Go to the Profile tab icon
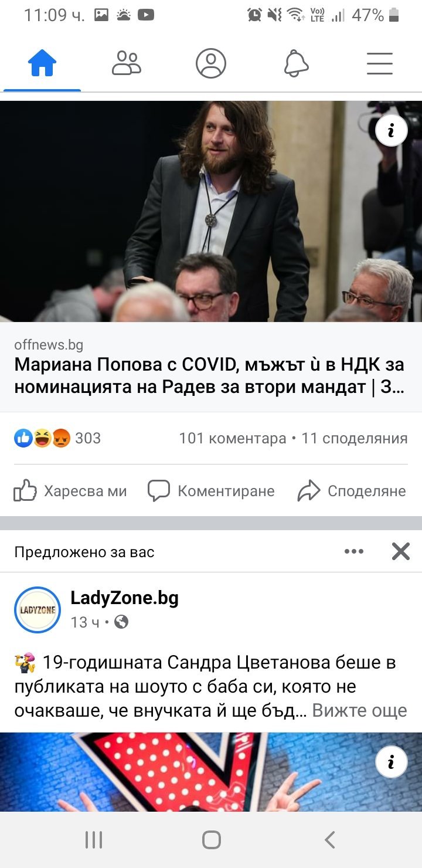This screenshot has height=868, width=422. [x=211, y=63]
